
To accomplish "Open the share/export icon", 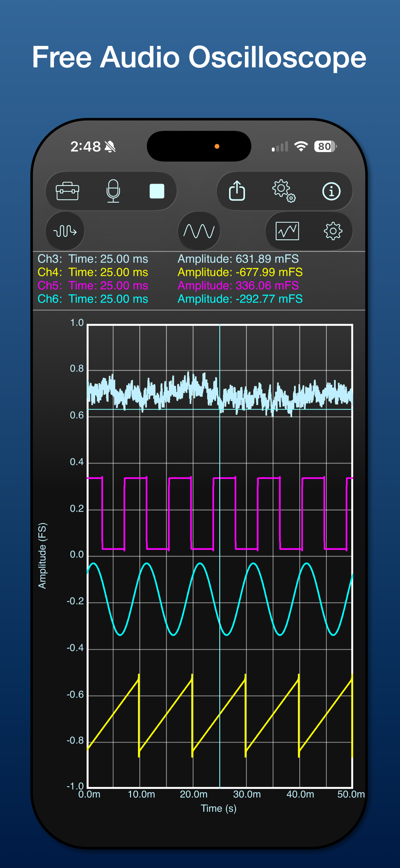I will (x=237, y=190).
